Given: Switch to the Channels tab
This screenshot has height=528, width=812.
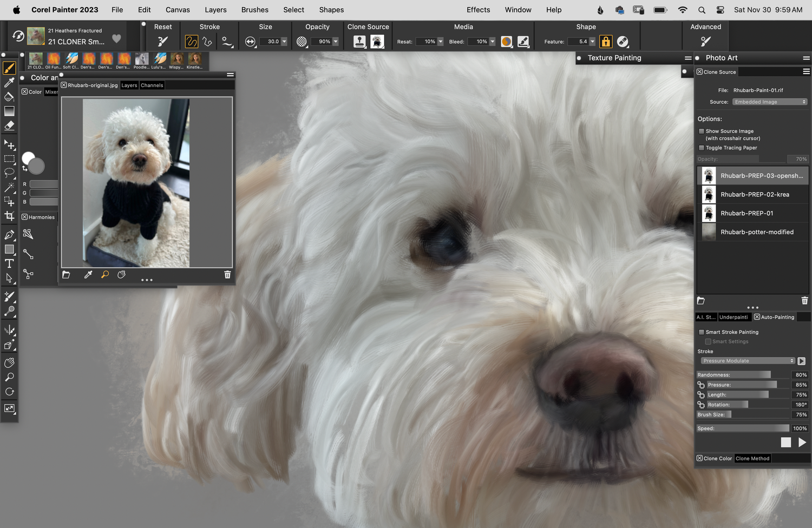Looking at the screenshot, I should click(x=152, y=85).
